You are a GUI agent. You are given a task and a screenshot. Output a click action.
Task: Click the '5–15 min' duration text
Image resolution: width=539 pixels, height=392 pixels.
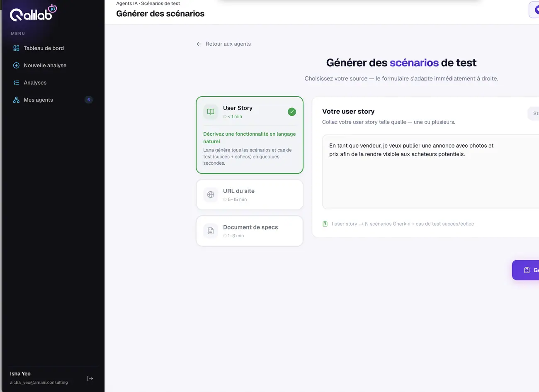237,200
